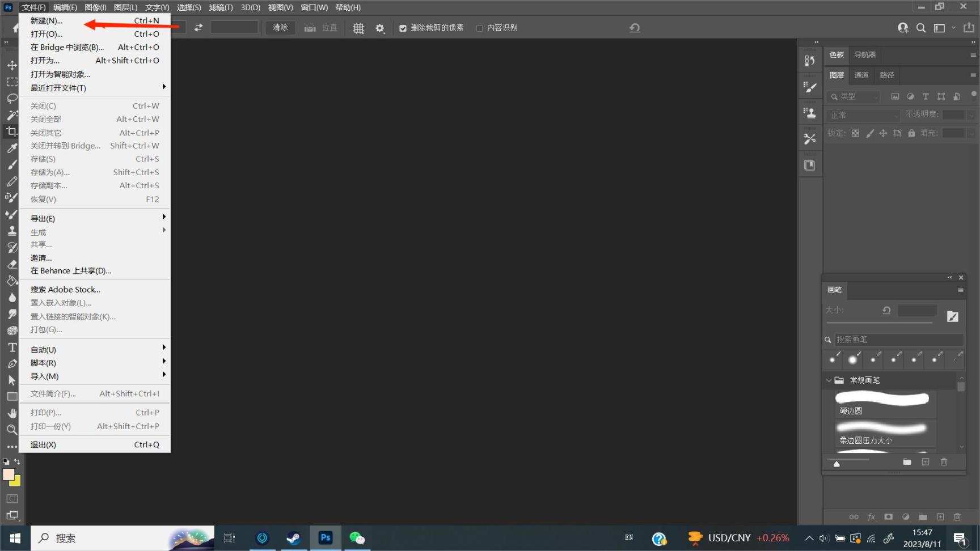Select the Blur (water drop) tool
This screenshot has height=551, width=980.
12,297
